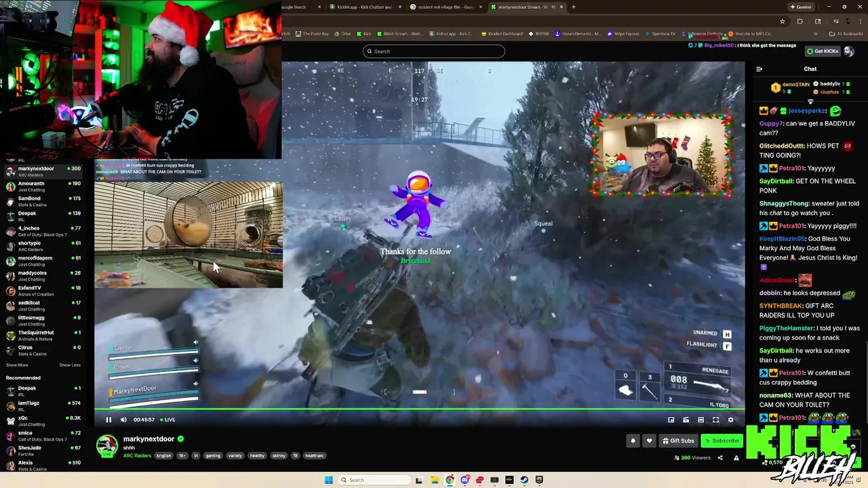Image resolution: width=868 pixels, height=488 pixels.
Task: Open the Drive bookmark
Action: tap(342, 34)
